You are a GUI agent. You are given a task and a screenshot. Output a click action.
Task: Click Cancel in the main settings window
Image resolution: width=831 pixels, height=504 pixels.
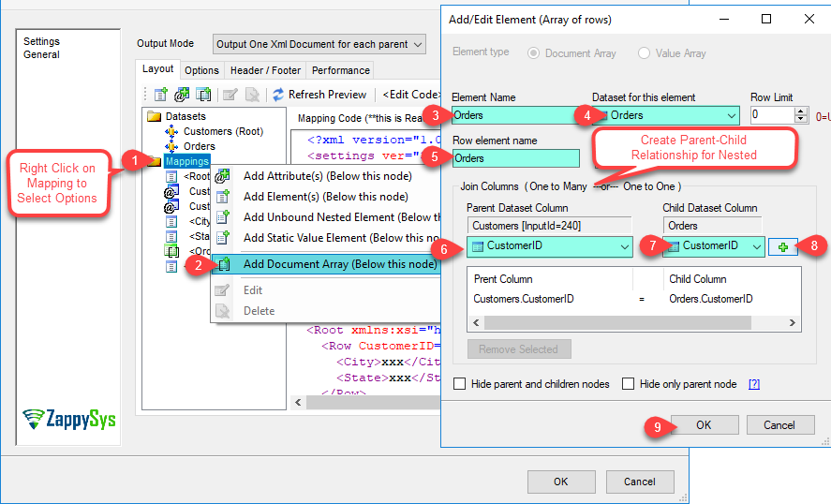pyautogui.click(x=640, y=482)
